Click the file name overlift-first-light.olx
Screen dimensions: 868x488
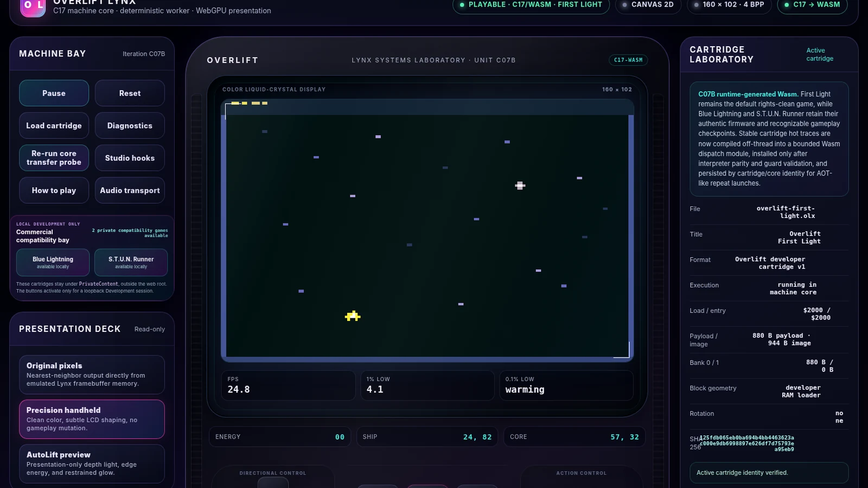click(786, 212)
